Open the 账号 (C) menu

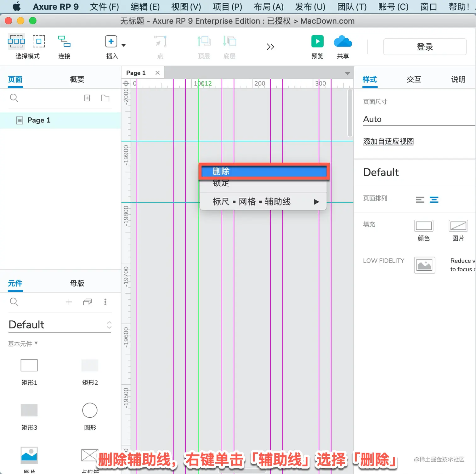point(393,7)
